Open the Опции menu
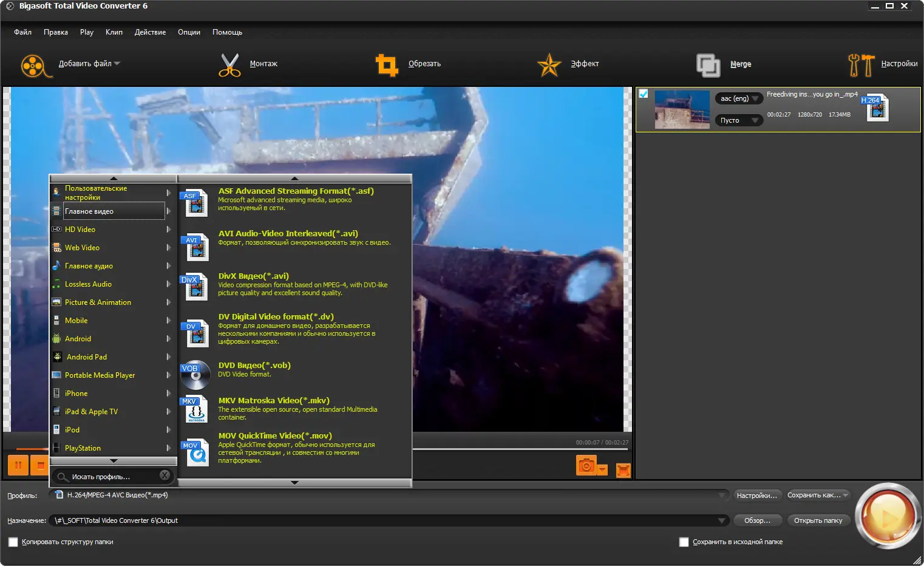Viewport: 924px width, 566px height. [189, 32]
